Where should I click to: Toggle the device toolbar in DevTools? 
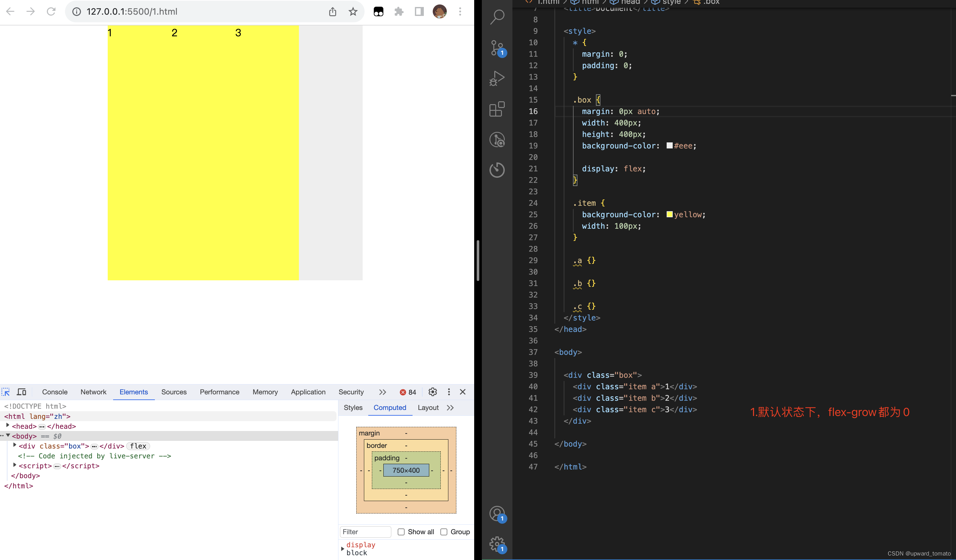tap(22, 392)
